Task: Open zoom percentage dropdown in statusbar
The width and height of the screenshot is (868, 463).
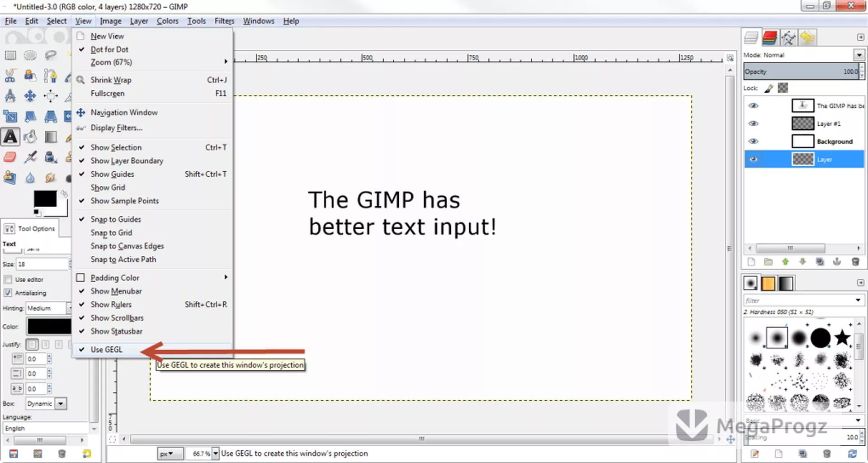Action: [216, 453]
